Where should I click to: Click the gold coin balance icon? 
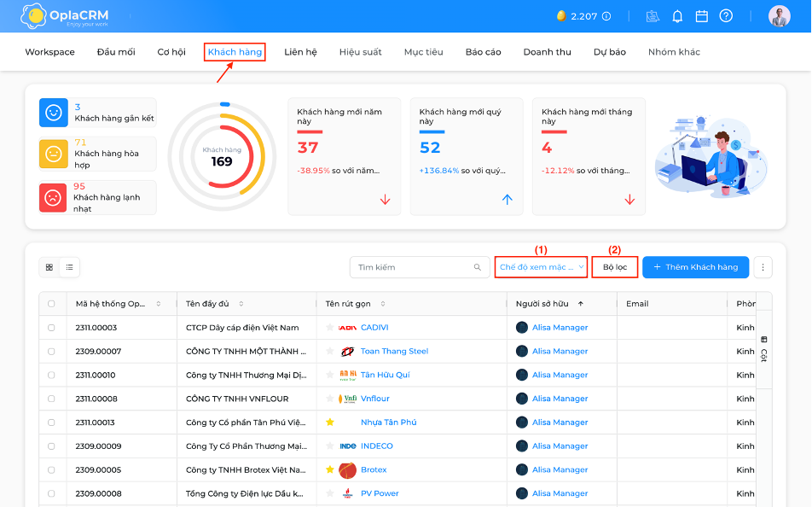tap(561, 16)
